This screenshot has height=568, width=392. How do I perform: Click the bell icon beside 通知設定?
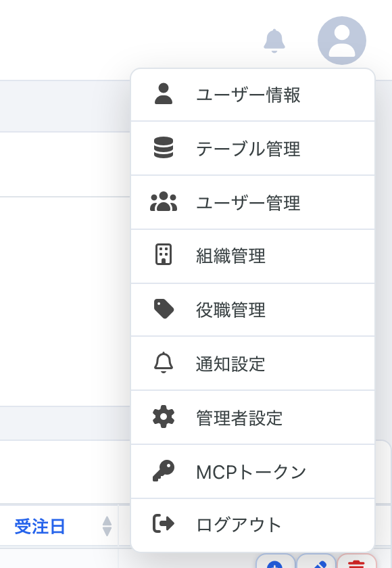(x=164, y=362)
